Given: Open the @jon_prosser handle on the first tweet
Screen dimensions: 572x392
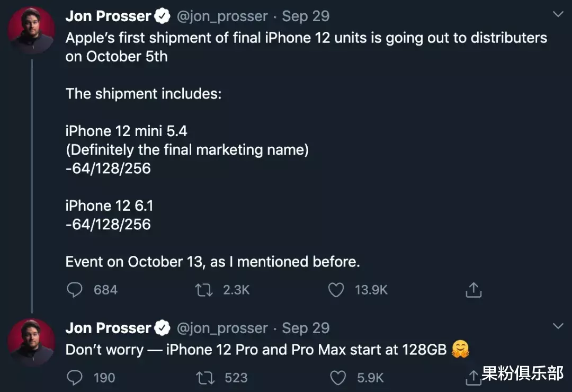Looking at the screenshot, I should click(x=222, y=16).
